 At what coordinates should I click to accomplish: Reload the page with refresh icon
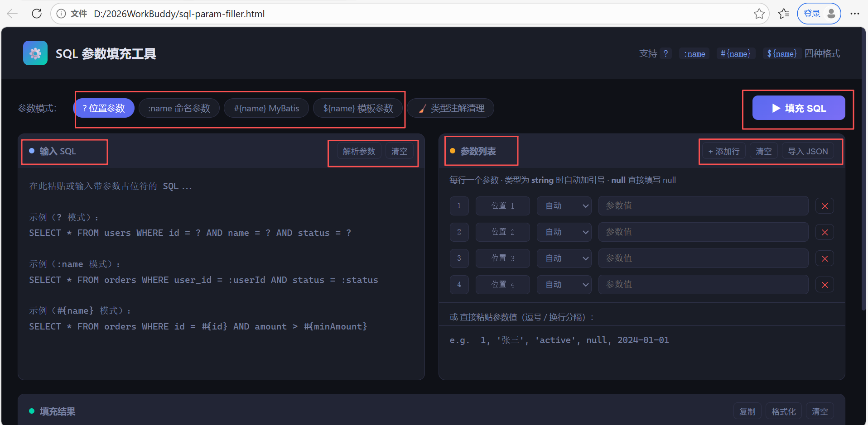pos(37,14)
